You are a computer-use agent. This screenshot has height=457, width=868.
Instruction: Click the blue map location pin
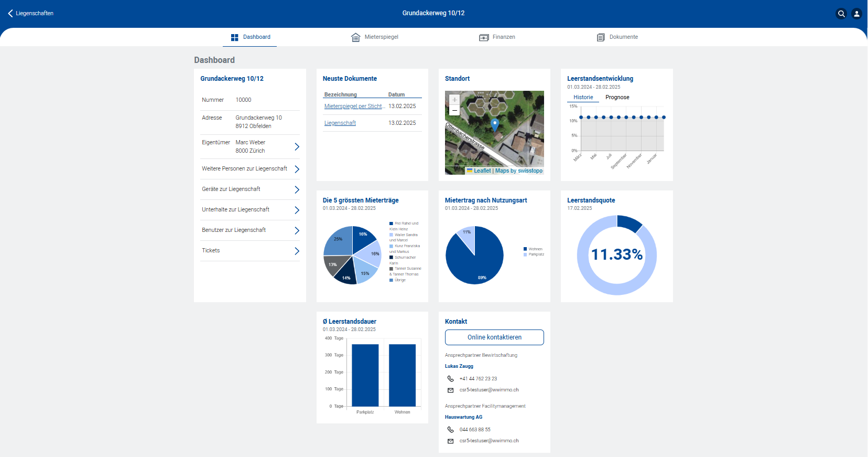click(494, 125)
